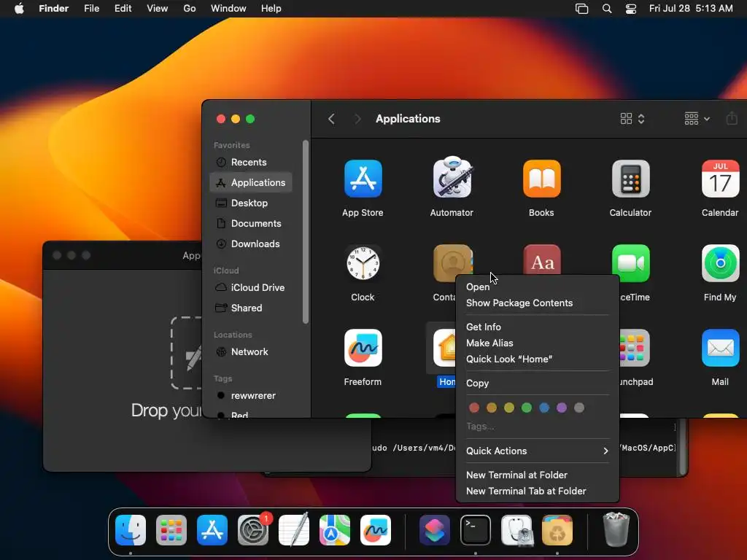Open App Store from the Dock
747x560 pixels.
212,529
